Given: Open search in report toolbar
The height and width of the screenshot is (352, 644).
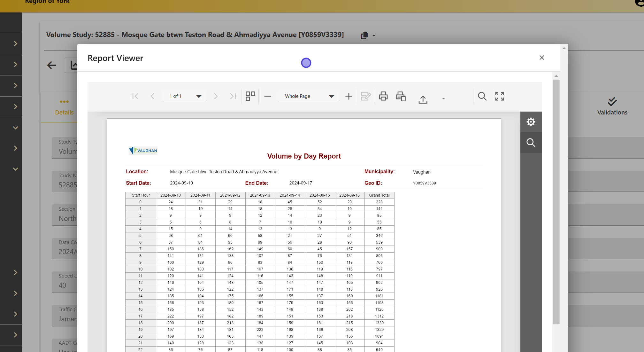Looking at the screenshot, I should pos(482,96).
